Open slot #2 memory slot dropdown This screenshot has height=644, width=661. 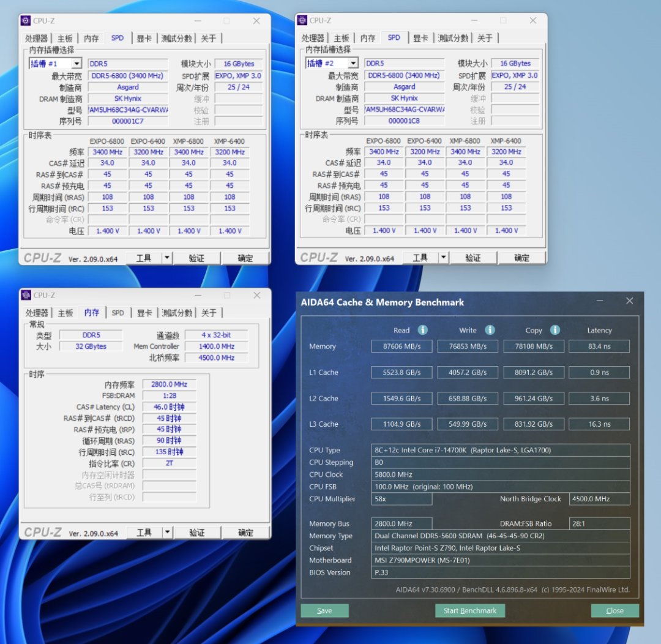click(x=353, y=63)
